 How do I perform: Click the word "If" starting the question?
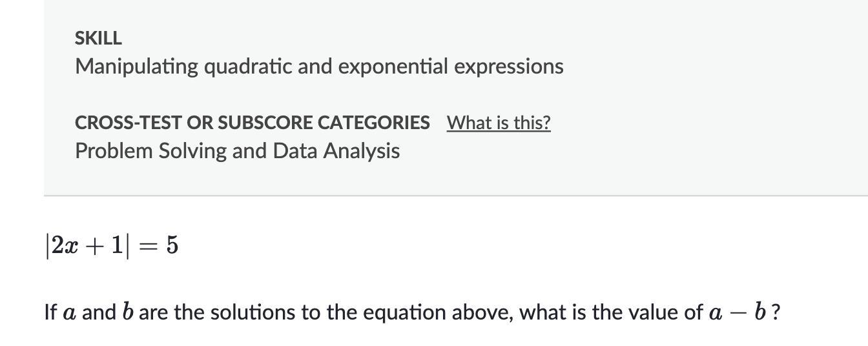tap(50, 312)
